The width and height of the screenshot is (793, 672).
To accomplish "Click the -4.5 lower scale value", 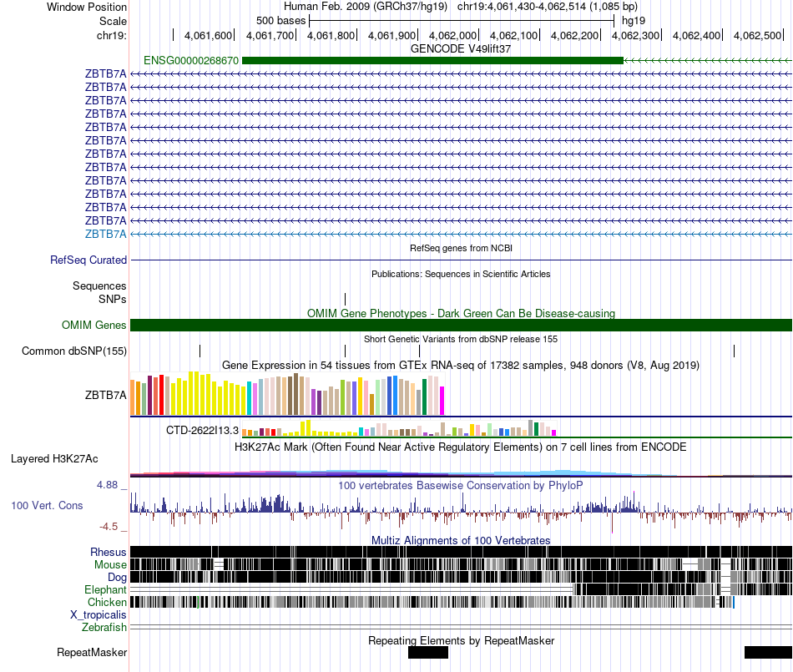I will pos(109,527).
